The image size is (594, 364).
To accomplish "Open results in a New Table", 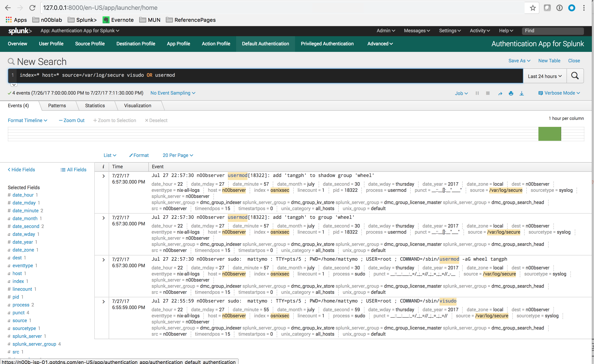I will [549, 60].
